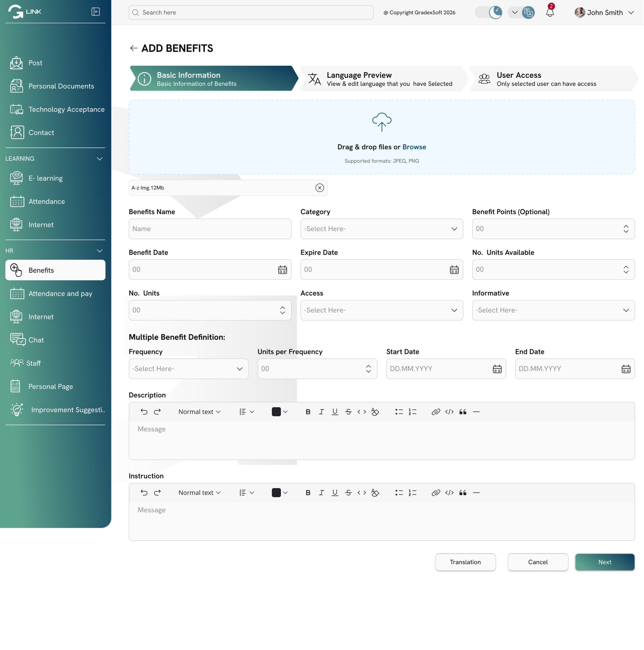Click blockquote in the Description toolbar
The image size is (644, 650).
[x=463, y=412]
